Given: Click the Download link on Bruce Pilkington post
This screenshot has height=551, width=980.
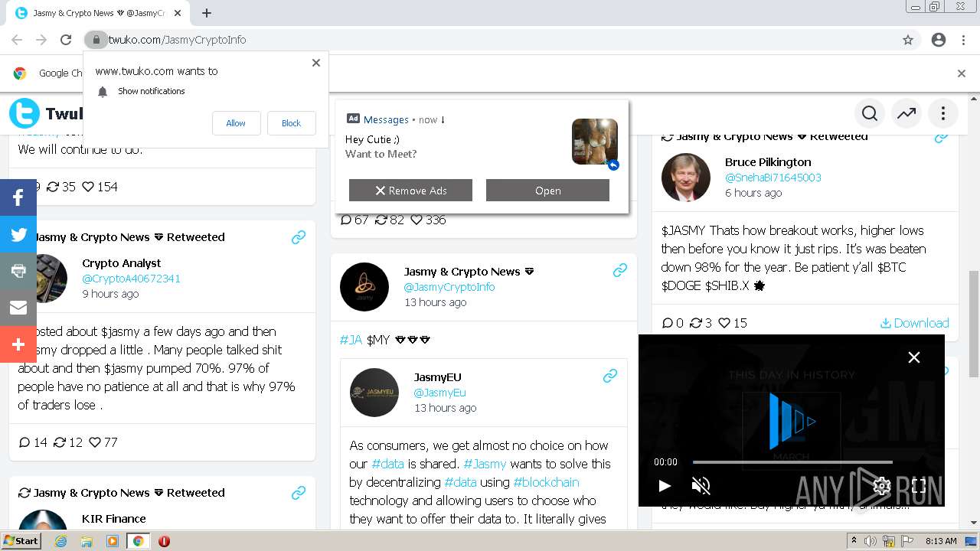Looking at the screenshot, I should coord(915,323).
